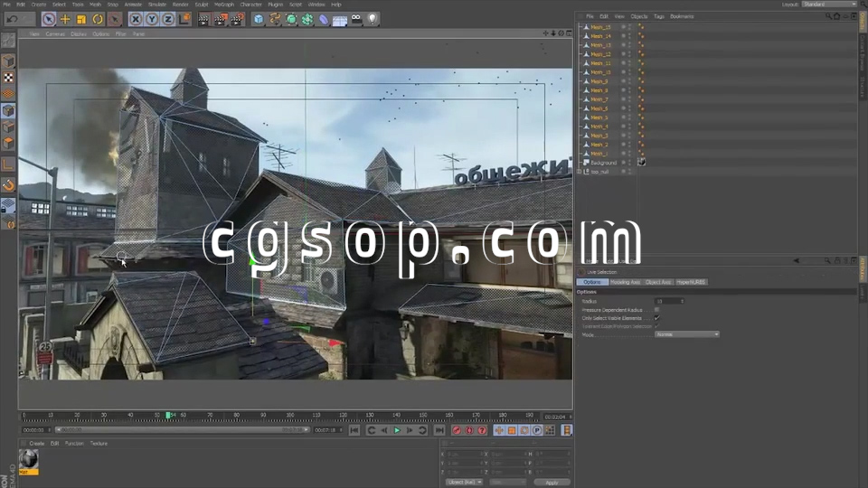Open the Layout dropdown

pos(829,5)
